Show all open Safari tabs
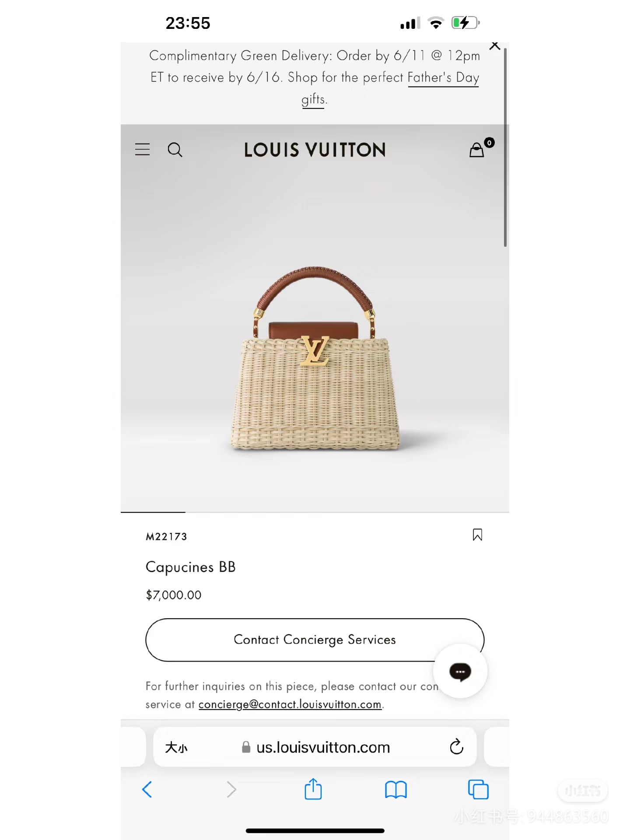This screenshot has height=840, width=630. click(x=478, y=789)
